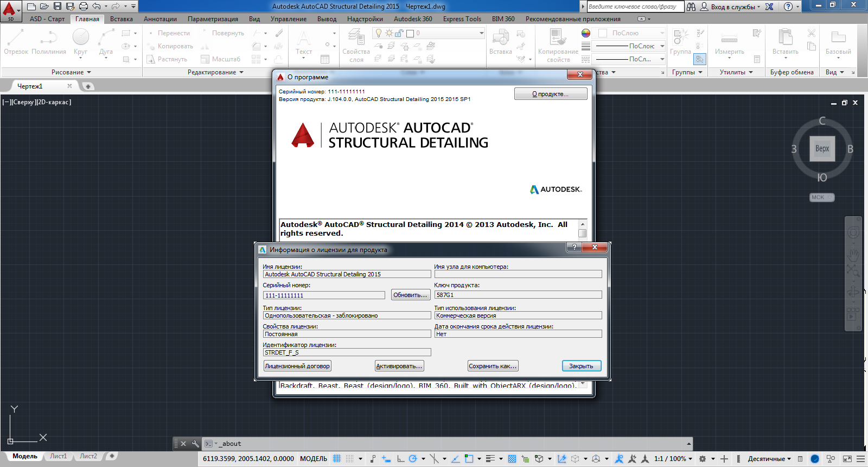
Task: Click the Группа group tool
Action: tap(680, 42)
